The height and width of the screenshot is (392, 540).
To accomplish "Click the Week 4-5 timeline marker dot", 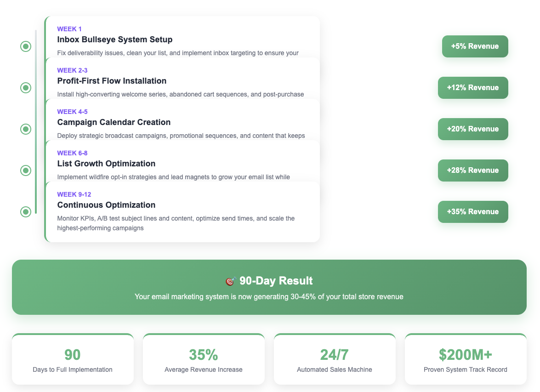I will (26, 129).
